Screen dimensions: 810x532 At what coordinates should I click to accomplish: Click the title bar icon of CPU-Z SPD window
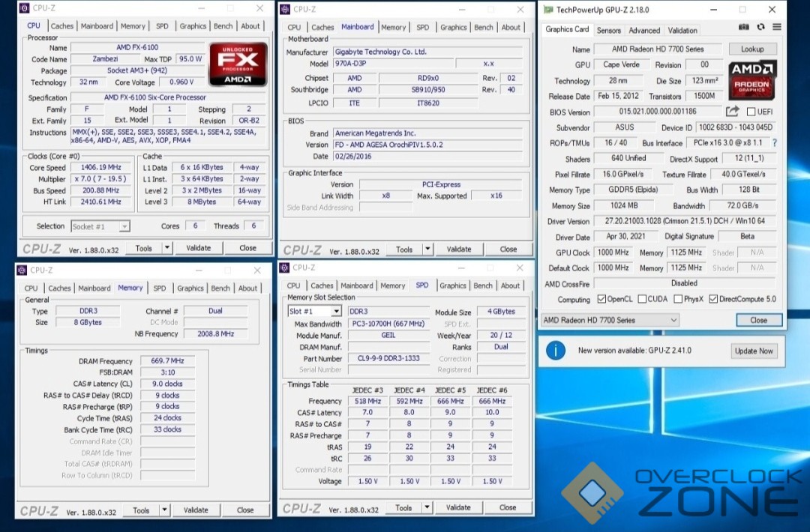pos(284,267)
